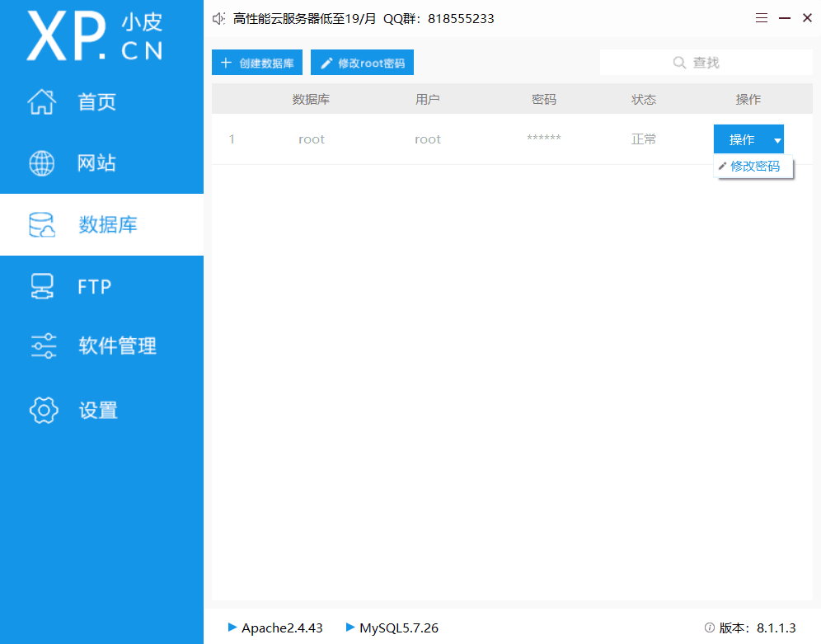Focus the 查找 search field
This screenshot has width=821, height=644.
[x=706, y=63]
